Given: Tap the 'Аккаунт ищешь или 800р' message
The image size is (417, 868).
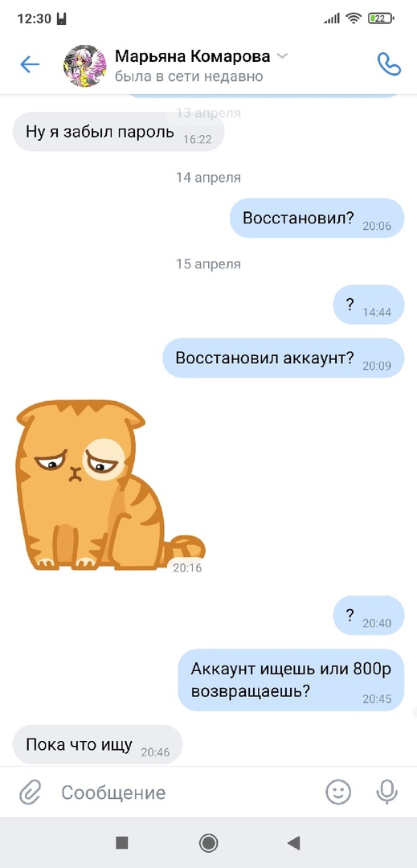Looking at the screenshot, I should click(291, 681).
